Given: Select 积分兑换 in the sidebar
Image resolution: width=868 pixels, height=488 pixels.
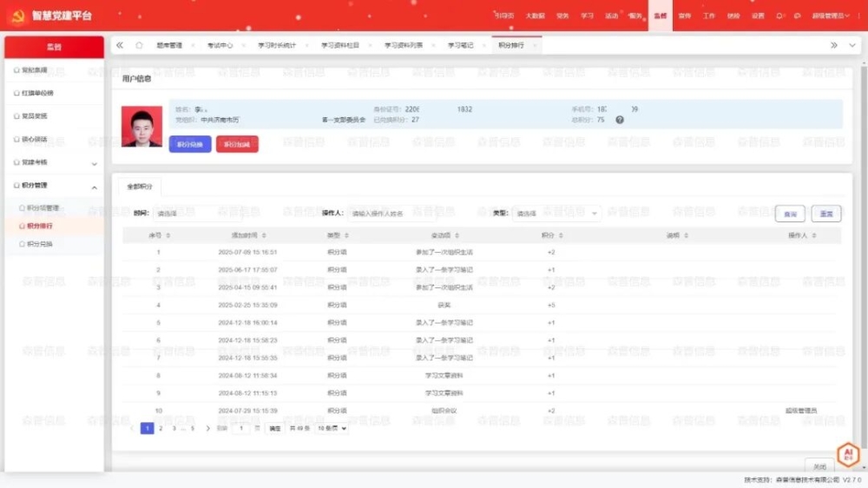Looking at the screenshot, I should [40, 244].
